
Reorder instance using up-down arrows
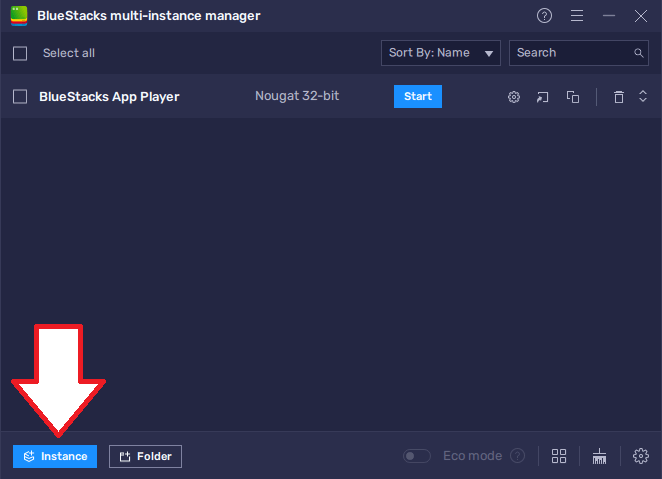click(643, 96)
